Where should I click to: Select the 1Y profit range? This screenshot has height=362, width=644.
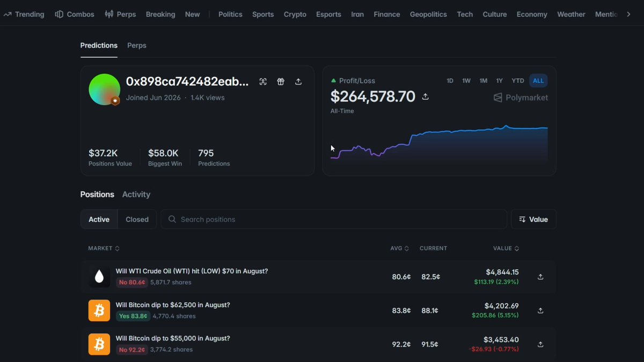tap(500, 80)
